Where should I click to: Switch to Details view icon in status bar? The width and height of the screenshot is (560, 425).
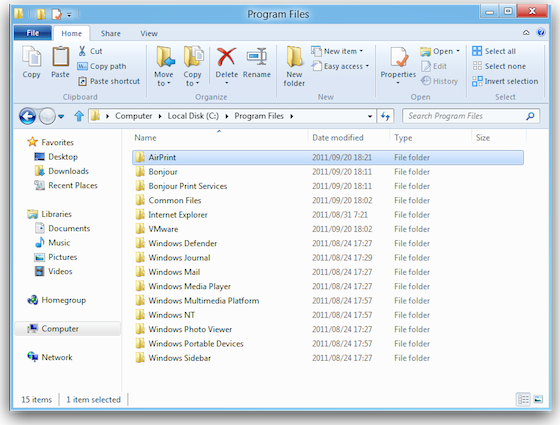coord(523,399)
